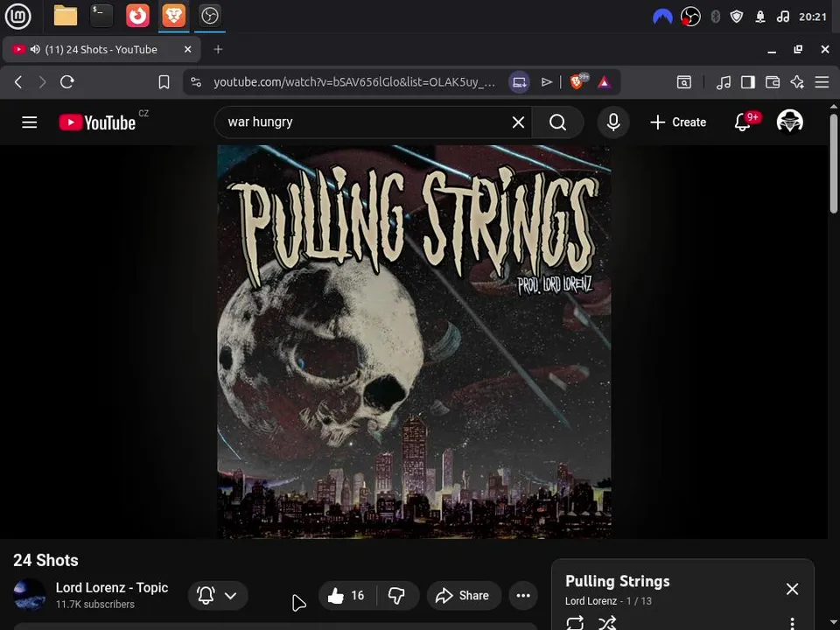The height and width of the screenshot is (630, 840).
Task: Switch to Brave browser taskbar icon
Action: point(173,16)
